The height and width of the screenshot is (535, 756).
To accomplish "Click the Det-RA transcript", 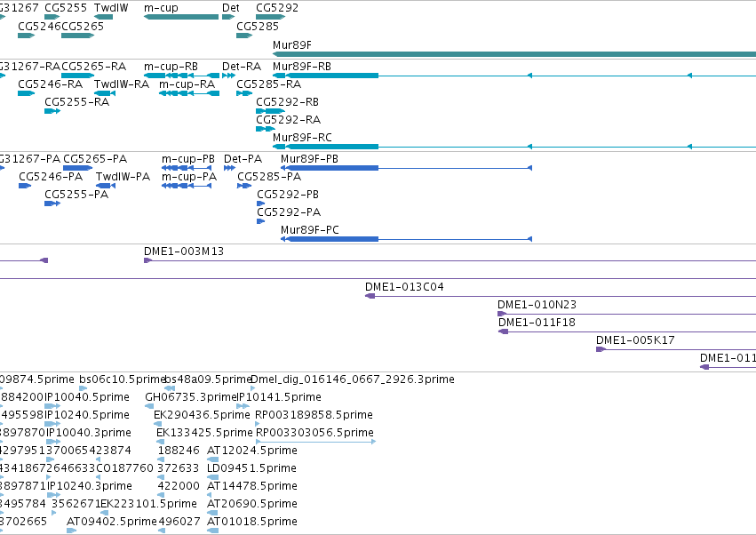I will tap(228, 76).
